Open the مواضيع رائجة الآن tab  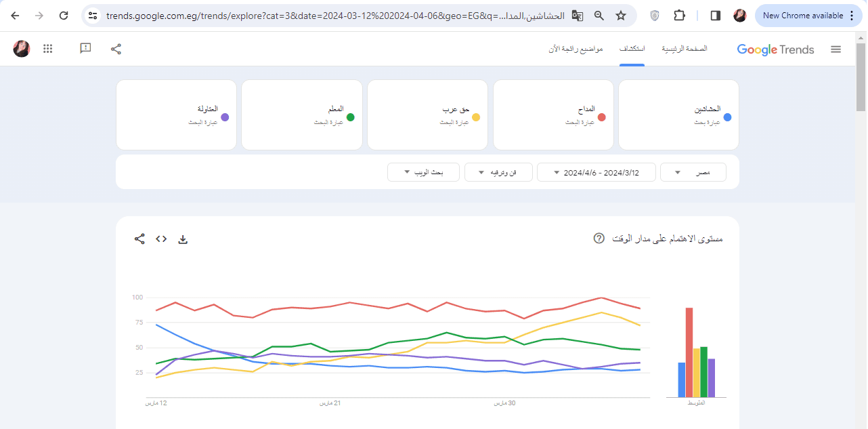point(576,49)
